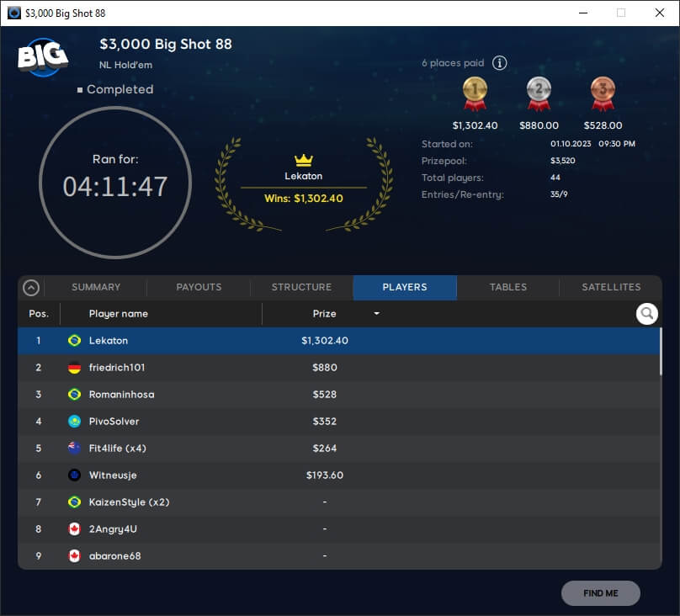680x616 pixels.
Task: Click the app icon in the title bar
Action: (x=13, y=13)
